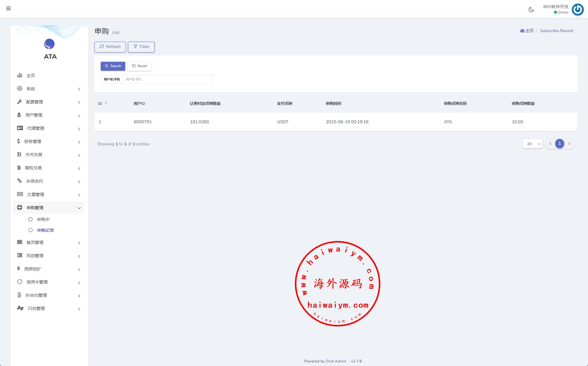Viewport: 588px width, 366px height.
Task: Click the 用户名/手机 search input field
Action: pos(167,79)
